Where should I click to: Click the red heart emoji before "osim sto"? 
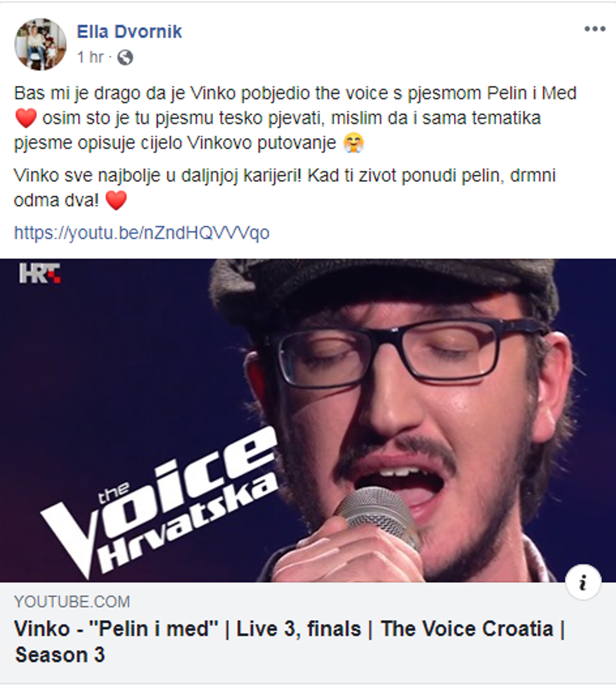tap(25, 118)
